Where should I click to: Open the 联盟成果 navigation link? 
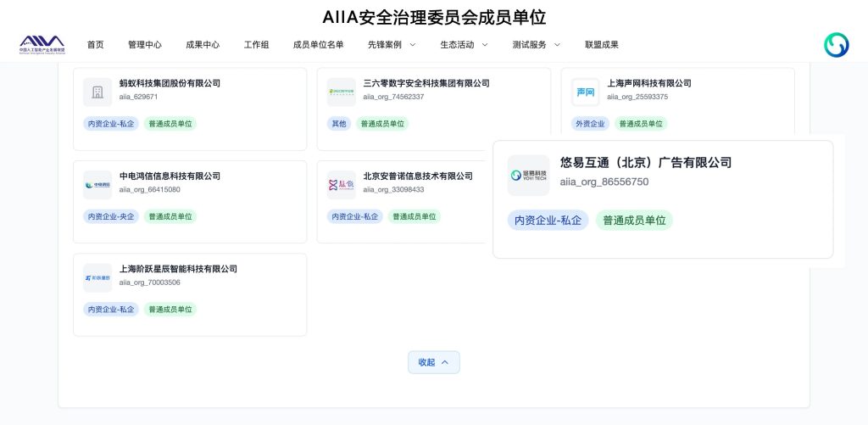[x=601, y=45]
